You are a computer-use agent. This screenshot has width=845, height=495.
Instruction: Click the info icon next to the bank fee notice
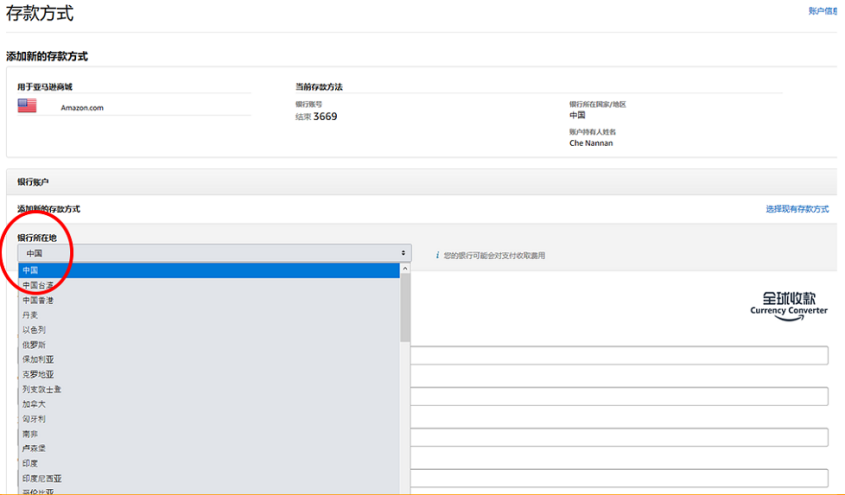point(437,255)
